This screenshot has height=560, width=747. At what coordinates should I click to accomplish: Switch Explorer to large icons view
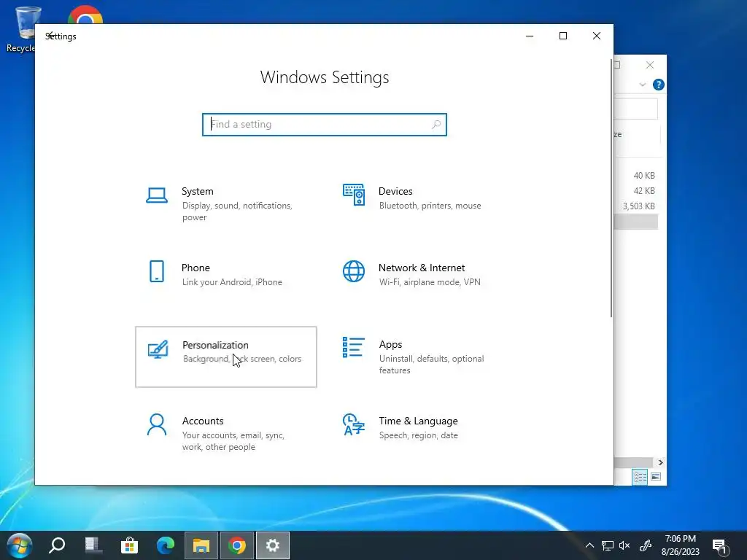(656, 477)
